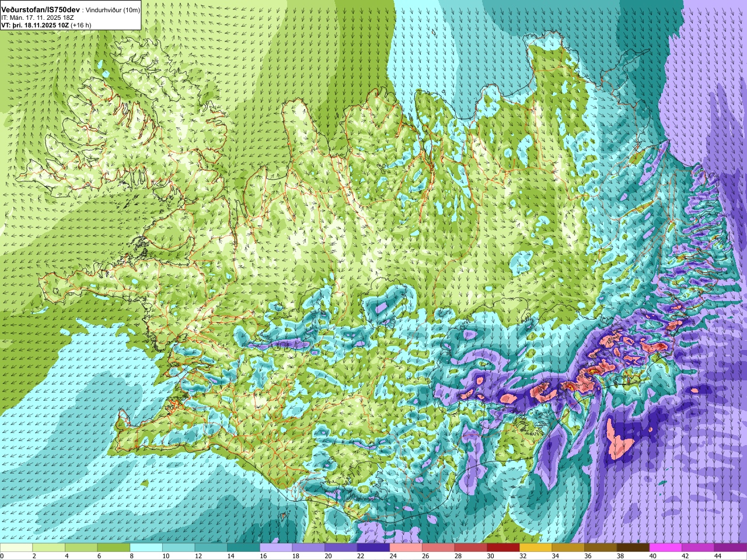Select the 36–38 brown legend swatch
The height and width of the screenshot is (560, 747).
601,547
